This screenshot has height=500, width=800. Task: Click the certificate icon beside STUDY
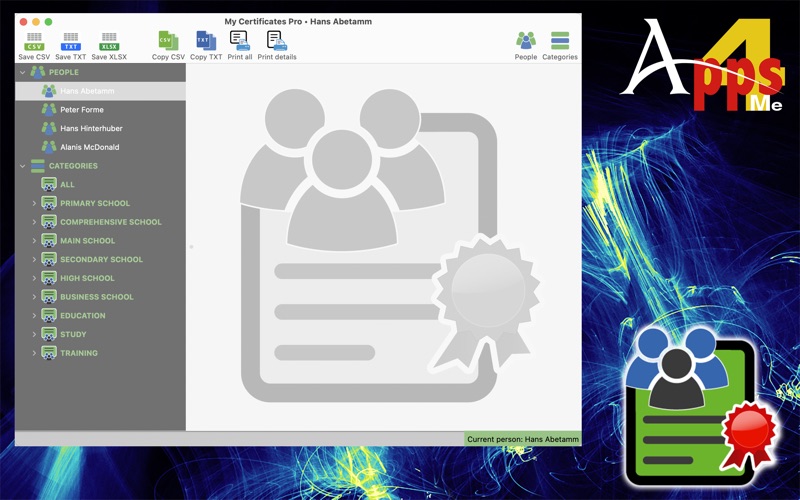click(49, 334)
